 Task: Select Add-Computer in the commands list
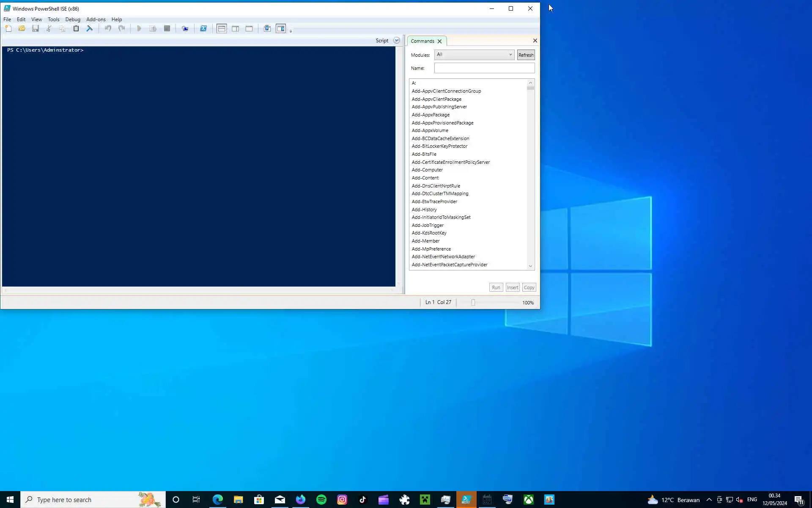pos(427,170)
